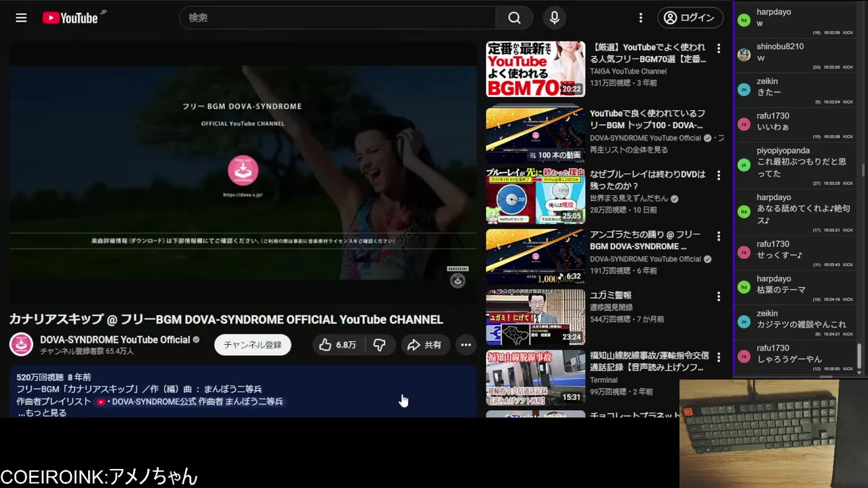Kick harpdayo for 枯葉のテーマ message

(848, 299)
